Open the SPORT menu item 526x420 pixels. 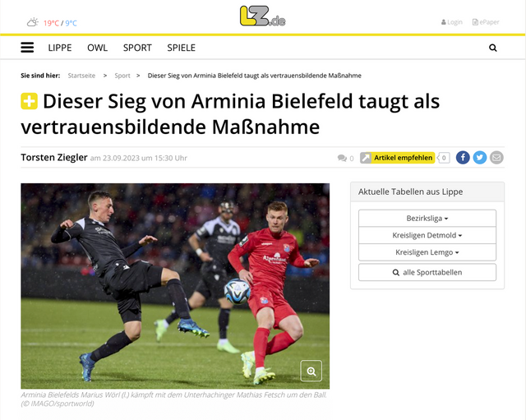click(x=137, y=48)
